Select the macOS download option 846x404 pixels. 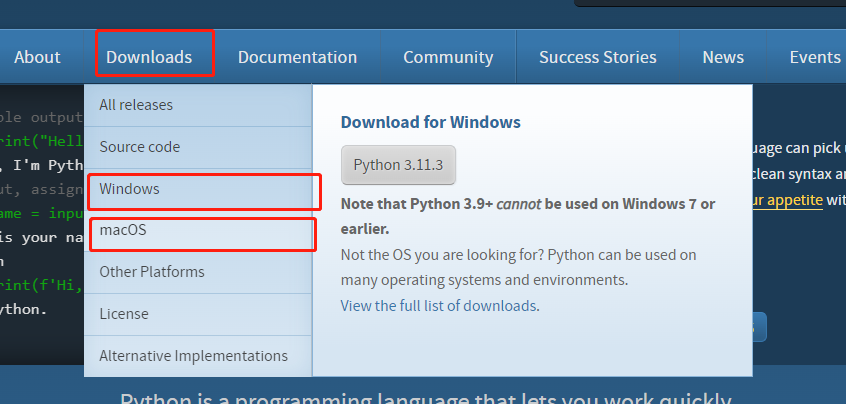tap(124, 231)
